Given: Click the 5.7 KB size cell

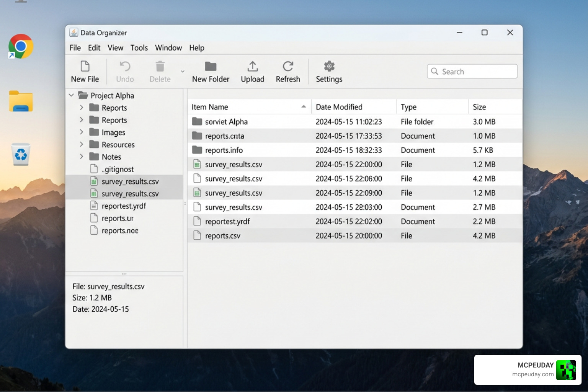Looking at the screenshot, I should [x=483, y=150].
